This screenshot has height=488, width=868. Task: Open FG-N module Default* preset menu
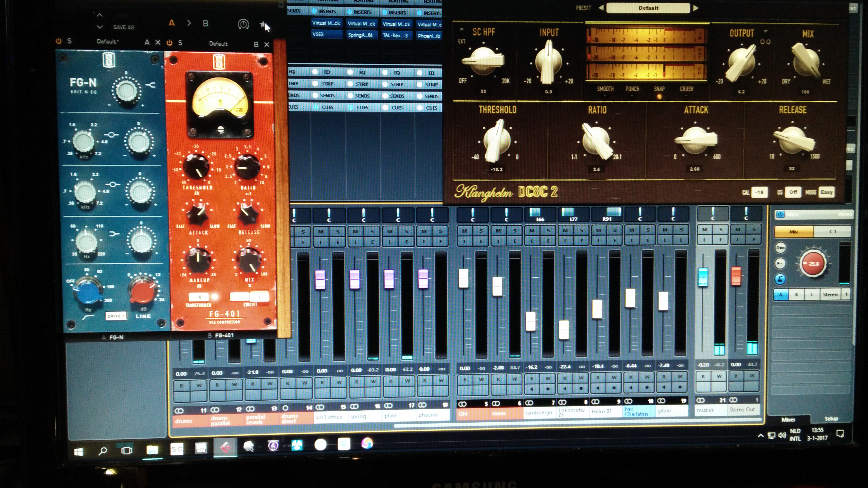tap(108, 42)
